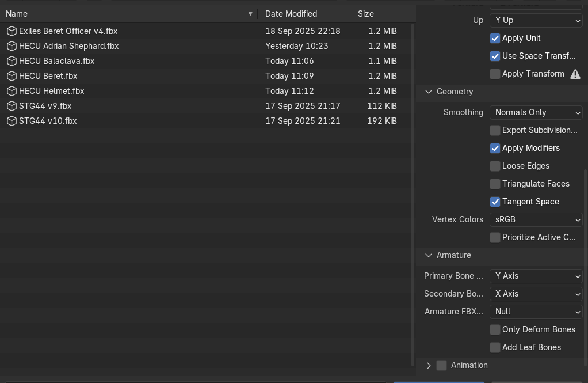Image resolution: width=588 pixels, height=383 pixels.
Task: Click the Name column sort arrow
Action: (250, 14)
